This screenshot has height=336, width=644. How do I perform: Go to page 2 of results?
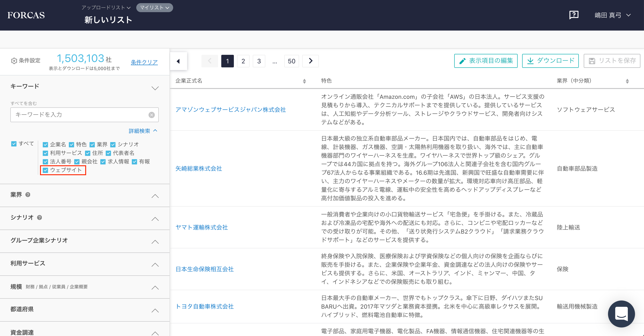click(243, 61)
